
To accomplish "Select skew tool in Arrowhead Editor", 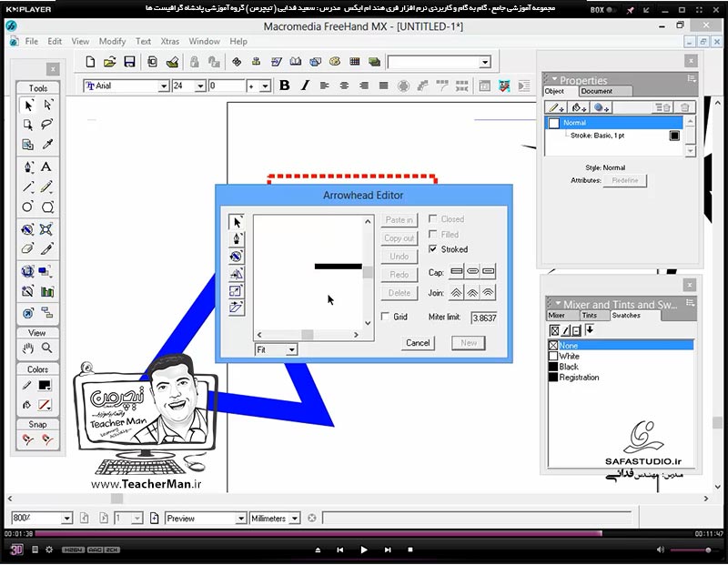I will pos(236,308).
